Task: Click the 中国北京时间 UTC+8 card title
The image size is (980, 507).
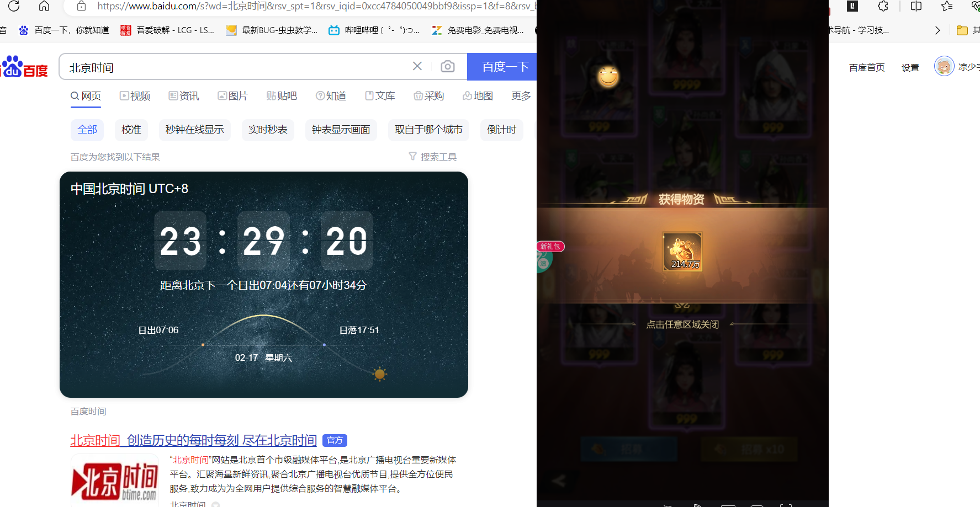Action: [x=129, y=189]
